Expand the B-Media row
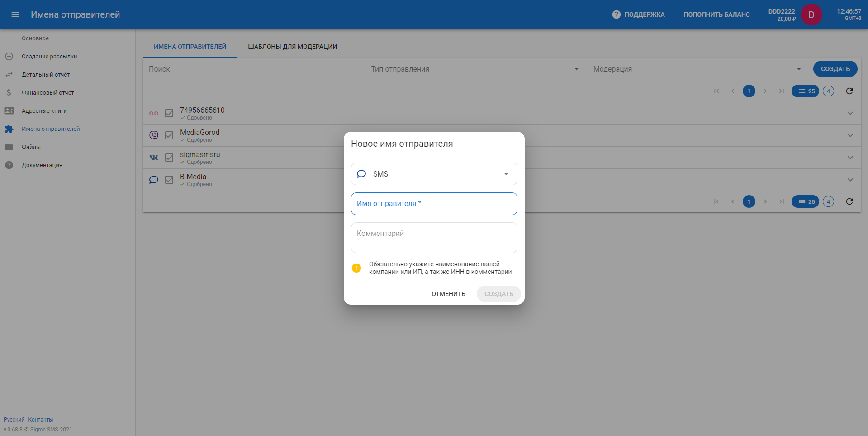Image resolution: width=868 pixels, height=436 pixels. (850, 180)
